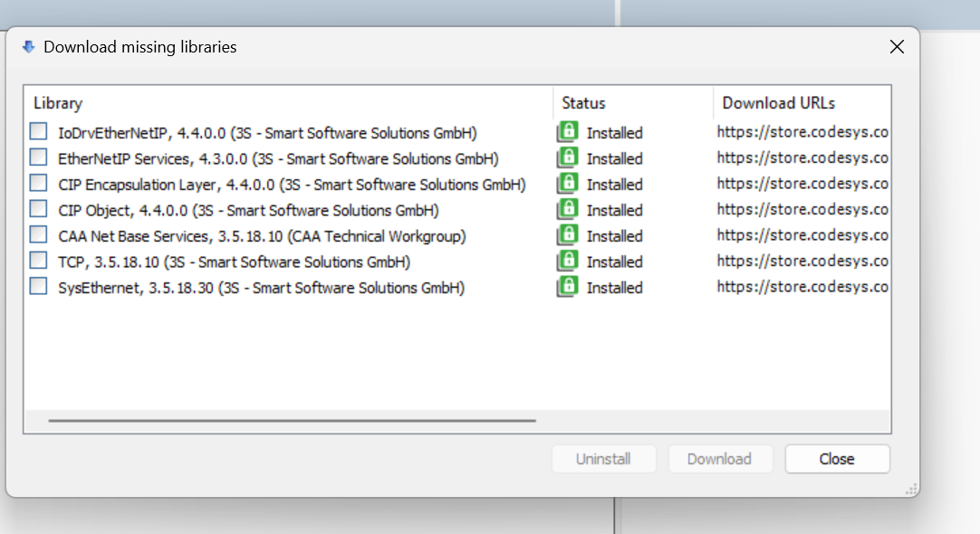The width and height of the screenshot is (980, 534).
Task: Select the IoDrvEtherNetIP, 4.4.0.0 library name
Action: point(267,133)
